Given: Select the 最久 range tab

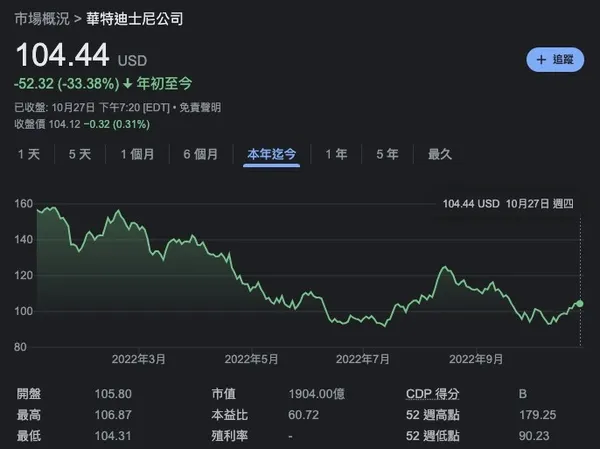Looking at the screenshot, I should pos(440,154).
